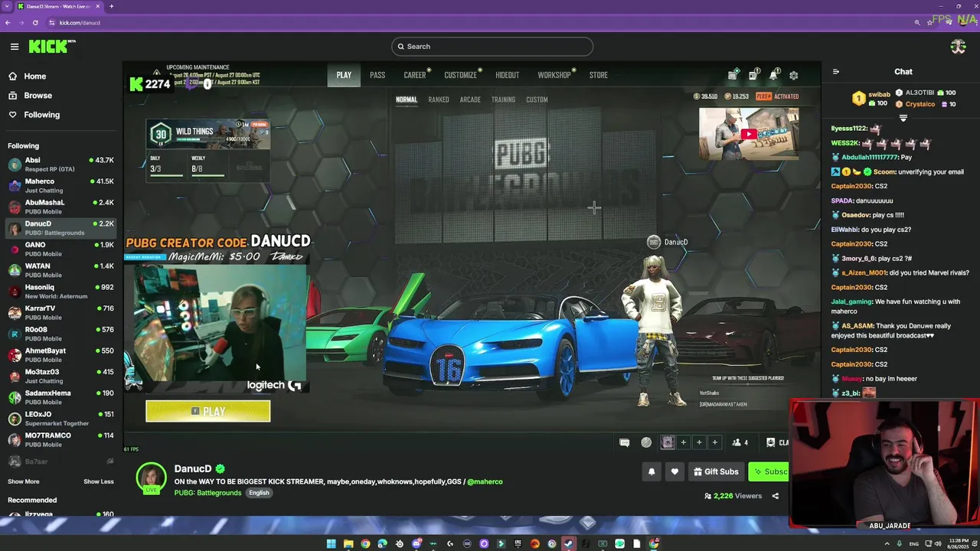Open WATAN channel in the Following list
This screenshot has width=980, height=551.
pos(61,270)
